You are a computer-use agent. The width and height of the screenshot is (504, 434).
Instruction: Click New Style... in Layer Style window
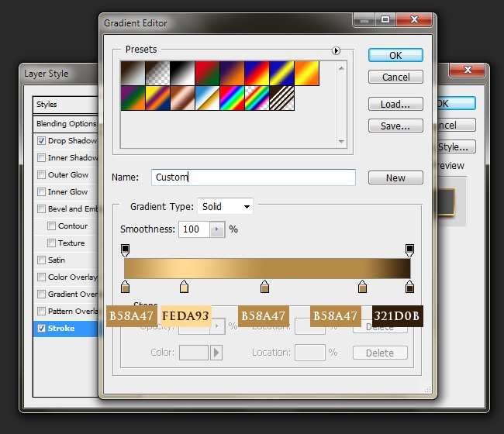(456, 146)
